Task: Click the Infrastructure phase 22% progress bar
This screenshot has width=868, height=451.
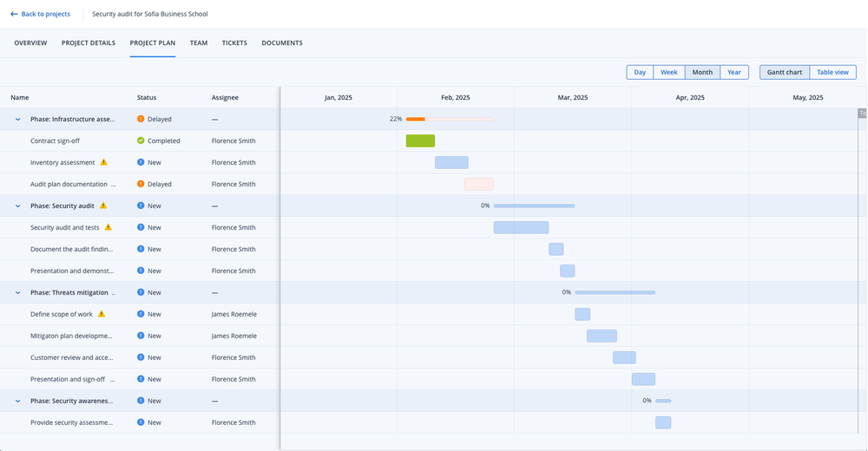Action: pyautogui.click(x=450, y=119)
